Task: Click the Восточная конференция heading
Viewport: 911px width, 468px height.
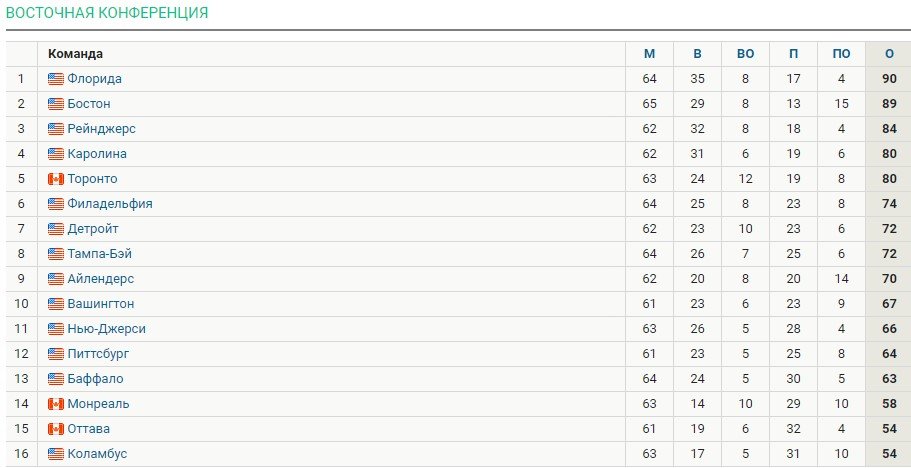Action: click(107, 13)
